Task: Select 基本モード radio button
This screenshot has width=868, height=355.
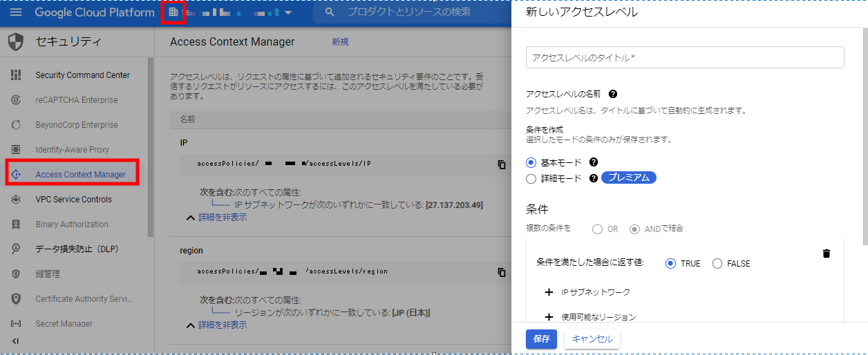Action: click(531, 162)
